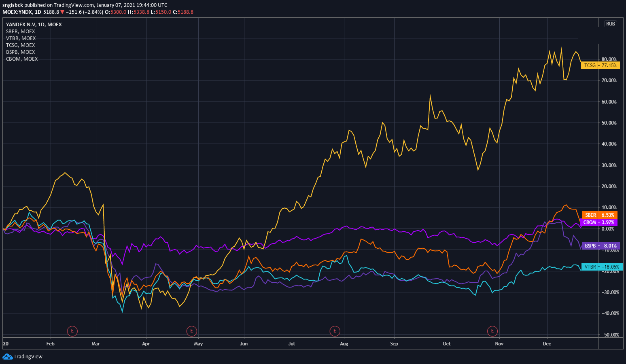This screenshot has height=364, width=626.
Task: Click the Feb label on time axis
Action: pos(50,344)
